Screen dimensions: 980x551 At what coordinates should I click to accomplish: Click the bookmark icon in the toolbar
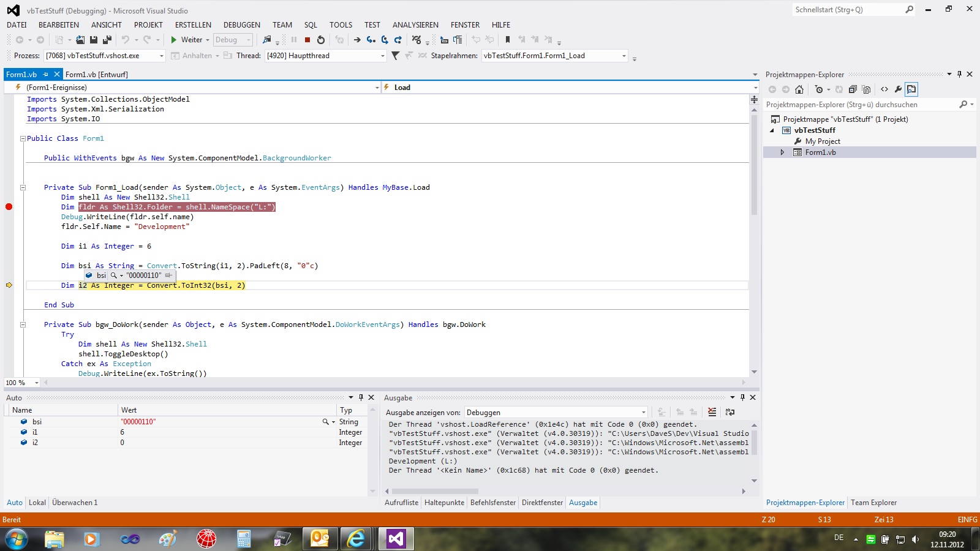[507, 40]
